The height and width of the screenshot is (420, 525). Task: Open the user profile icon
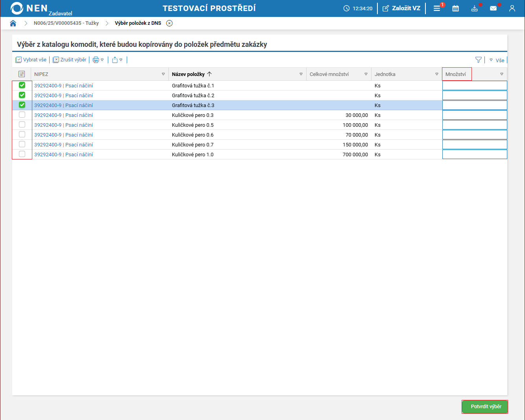pyautogui.click(x=512, y=8)
